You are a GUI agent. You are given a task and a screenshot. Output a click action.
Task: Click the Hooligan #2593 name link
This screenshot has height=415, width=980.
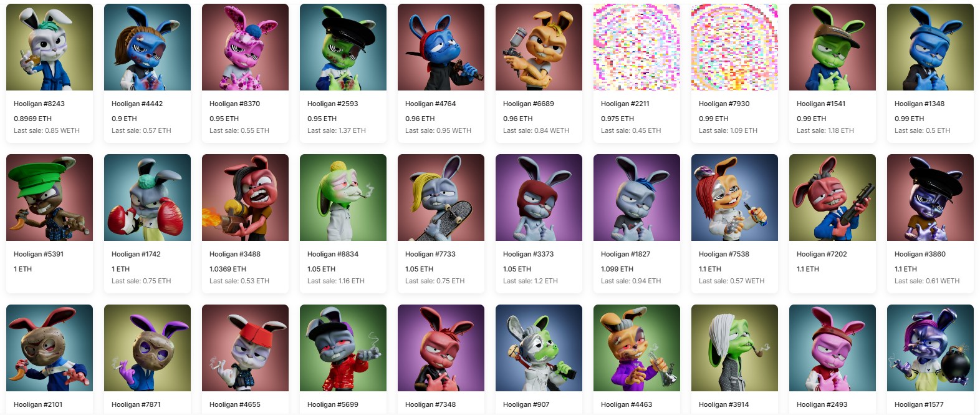(x=333, y=104)
